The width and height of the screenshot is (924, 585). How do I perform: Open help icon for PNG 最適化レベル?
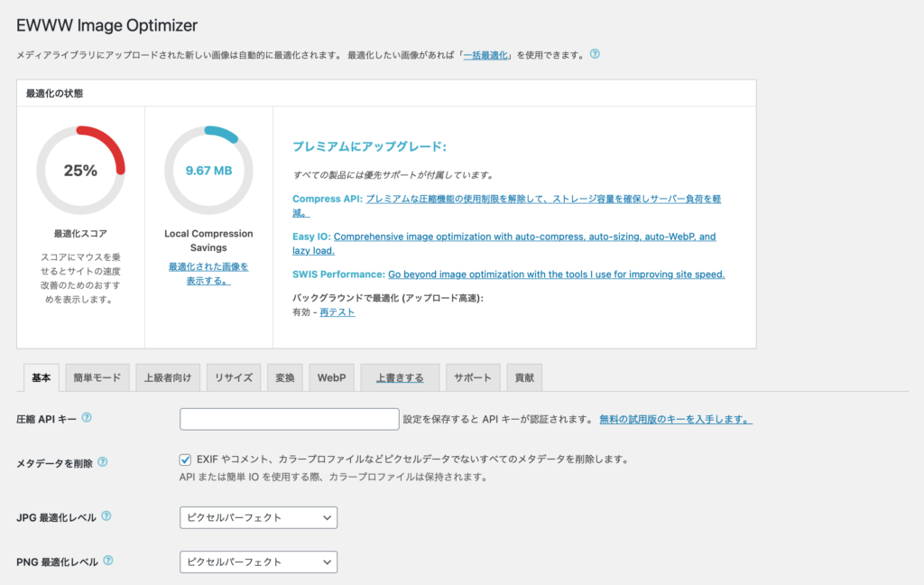click(x=108, y=561)
